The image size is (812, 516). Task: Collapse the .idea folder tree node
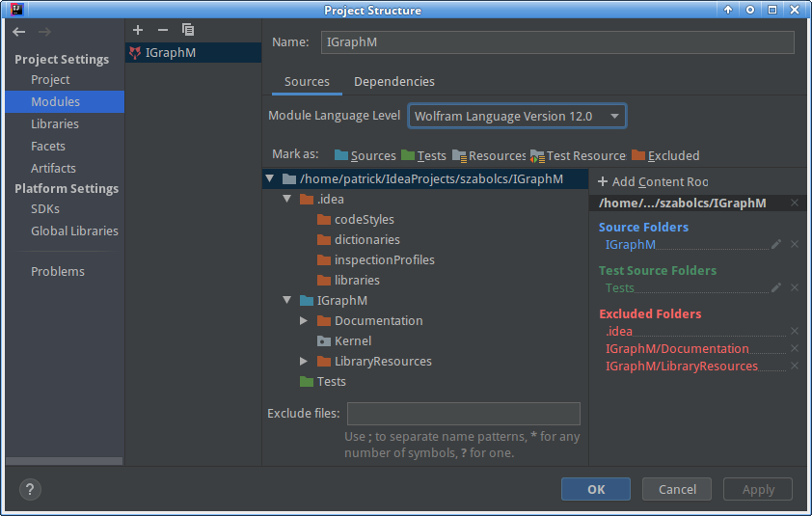(x=287, y=199)
